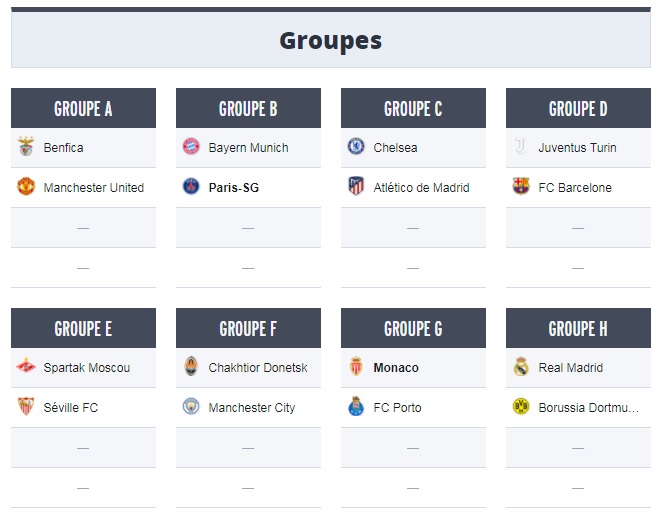Image resolution: width=660 pixels, height=517 pixels.
Task: Click the Groupes section title banner
Action: click(x=331, y=40)
